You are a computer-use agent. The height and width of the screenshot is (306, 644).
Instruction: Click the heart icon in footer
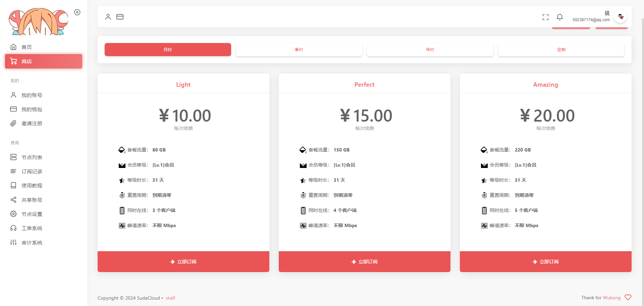click(628, 298)
